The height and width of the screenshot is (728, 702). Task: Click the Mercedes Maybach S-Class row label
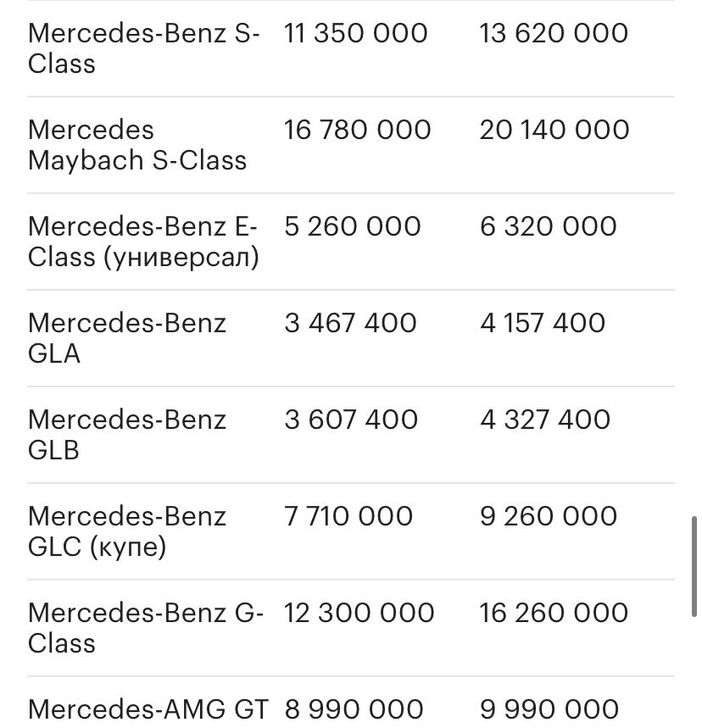(x=137, y=145)
